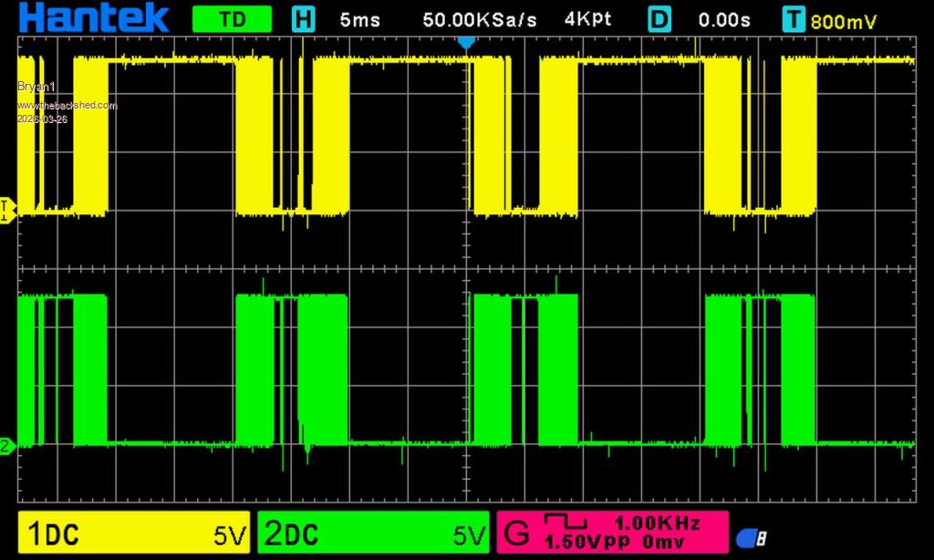Open the 4Kpt memory depth setting
Image resolution: width=934 pixels, height=560 pixels.
(590, 19)
